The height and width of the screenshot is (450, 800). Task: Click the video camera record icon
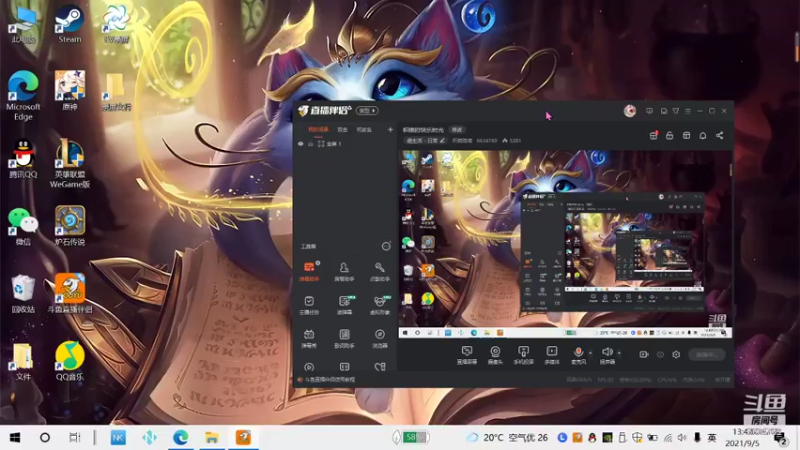click(x=643, y=354)
